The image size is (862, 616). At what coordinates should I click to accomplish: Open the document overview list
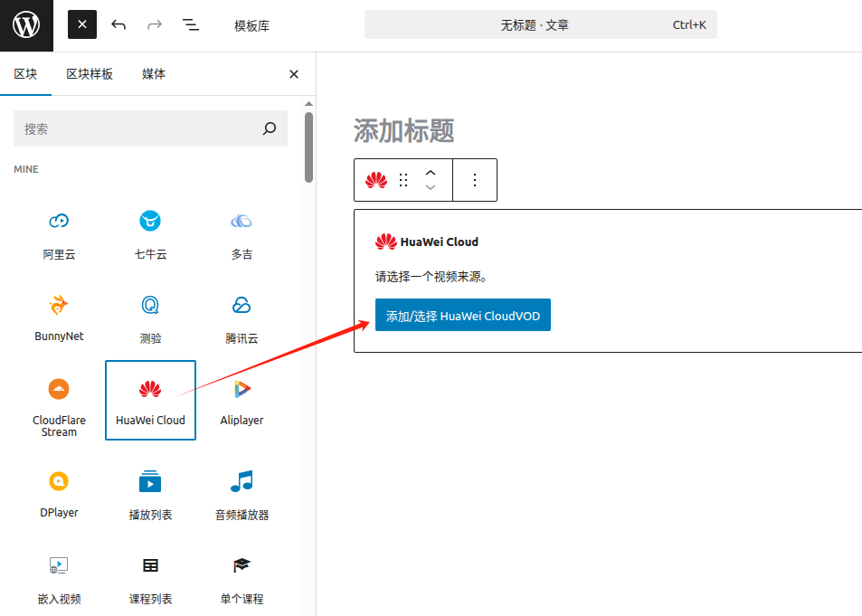click(x=191, y=24)
